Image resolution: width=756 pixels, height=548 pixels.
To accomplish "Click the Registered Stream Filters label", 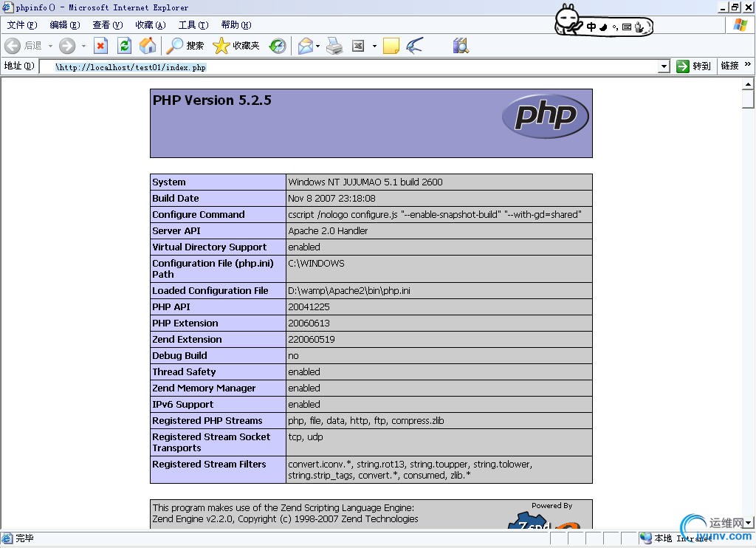I will point(209,465).
